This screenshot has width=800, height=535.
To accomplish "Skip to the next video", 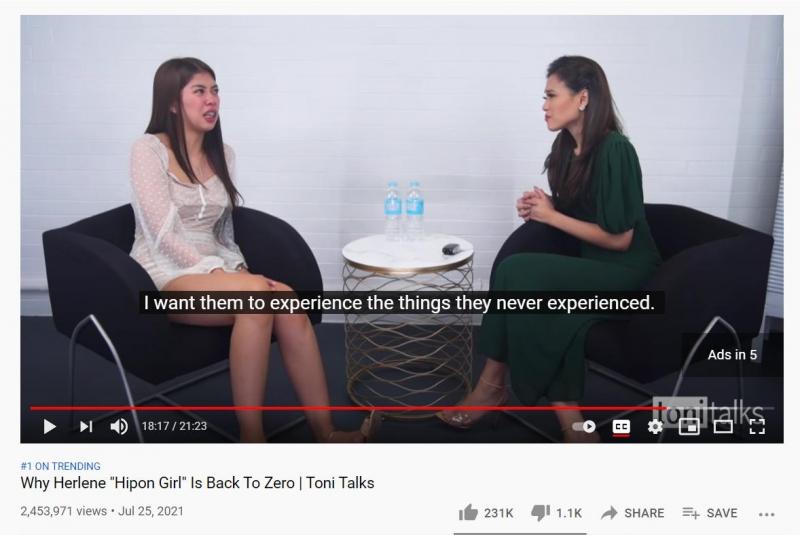I will coord(86,426).
